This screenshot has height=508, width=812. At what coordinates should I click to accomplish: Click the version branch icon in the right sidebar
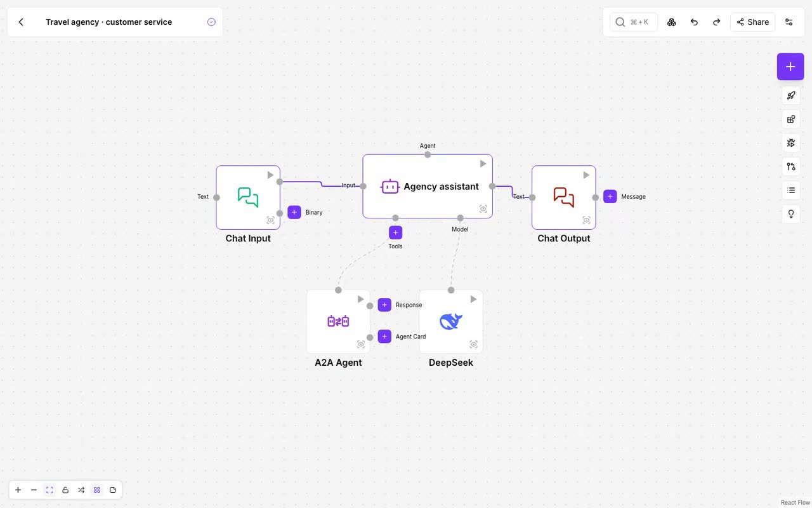point(790,166)
